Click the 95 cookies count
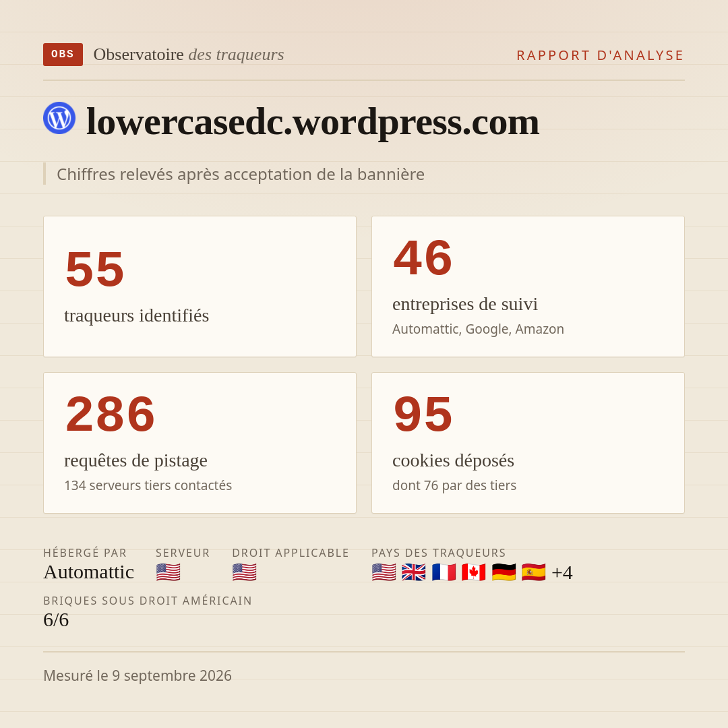 [x=423, y=414]
